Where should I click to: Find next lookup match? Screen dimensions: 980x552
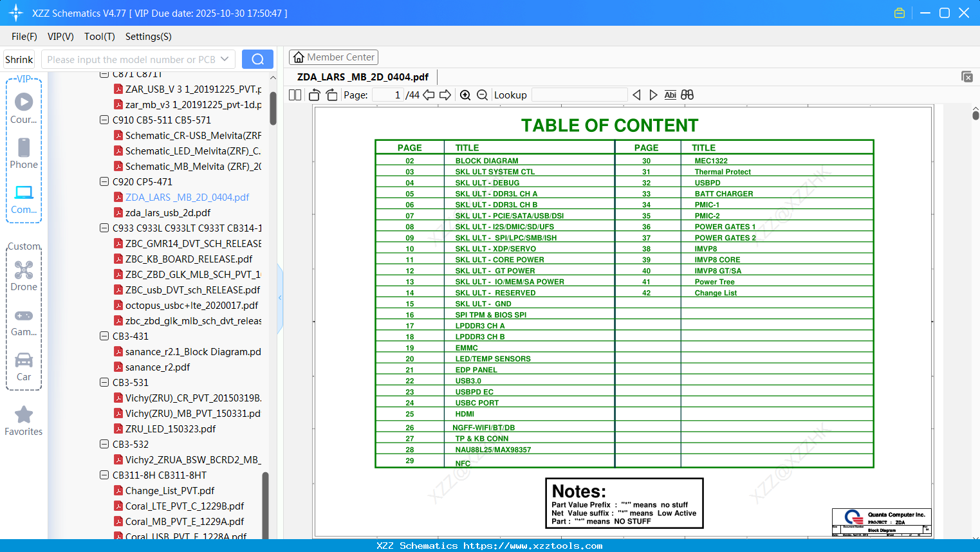pyautogui.click(x=653, y=95)
